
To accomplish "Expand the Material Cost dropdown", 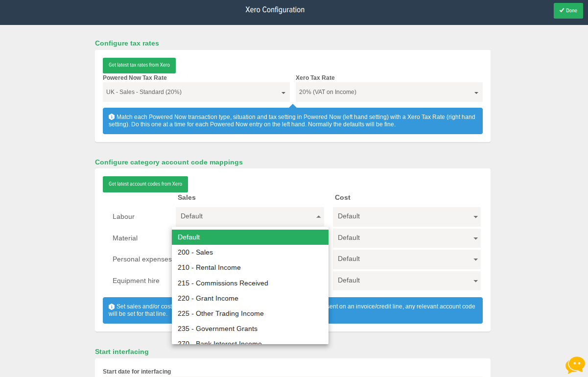I will coord(406,238).
